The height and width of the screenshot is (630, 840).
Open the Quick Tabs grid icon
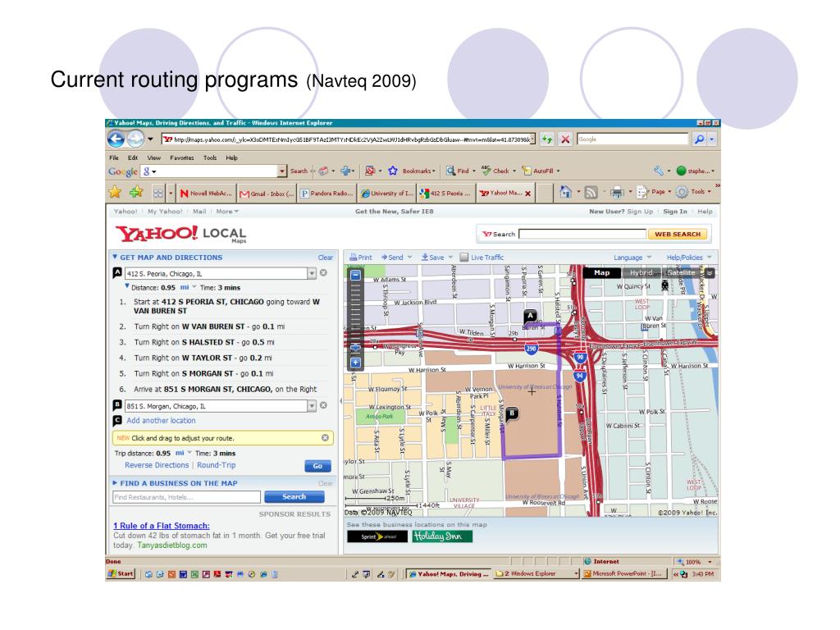158,193
